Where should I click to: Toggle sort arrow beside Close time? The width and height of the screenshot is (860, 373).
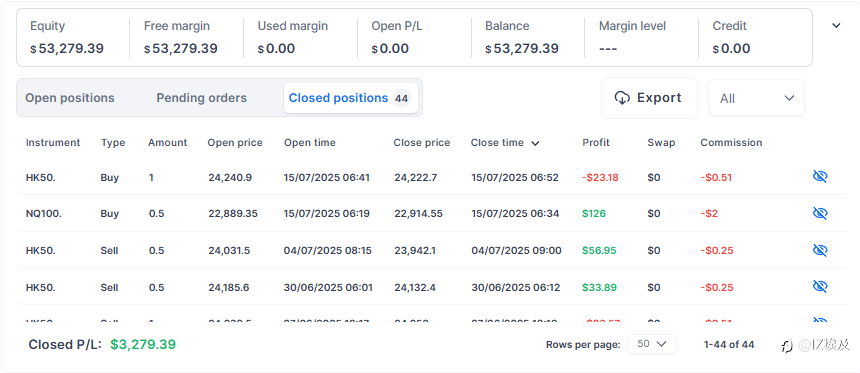536,143
